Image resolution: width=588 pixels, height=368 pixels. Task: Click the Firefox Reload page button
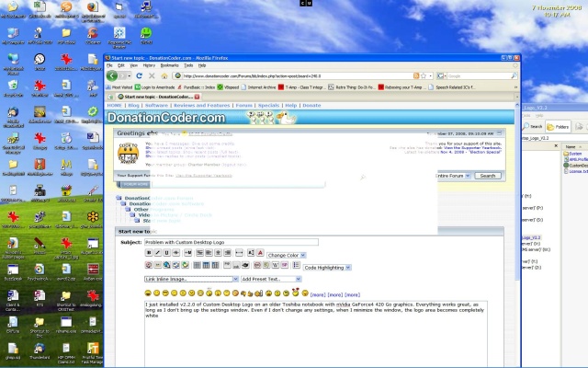point(141,76)
